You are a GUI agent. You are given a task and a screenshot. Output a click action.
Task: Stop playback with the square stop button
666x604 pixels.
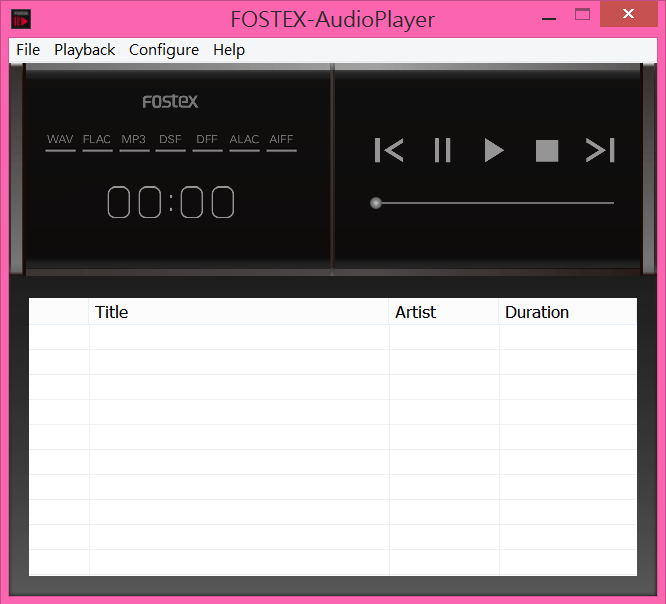click(547, 151)
